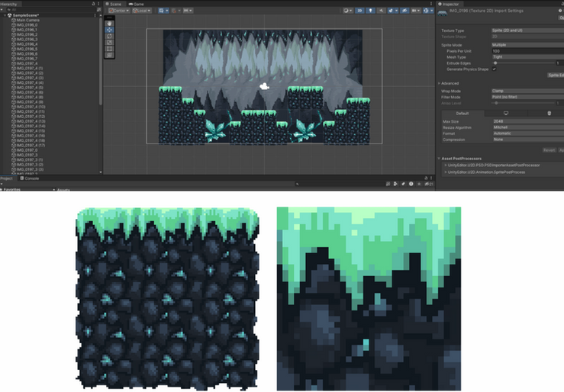Open Hierarchy panel more options menu

coord(98,4)
